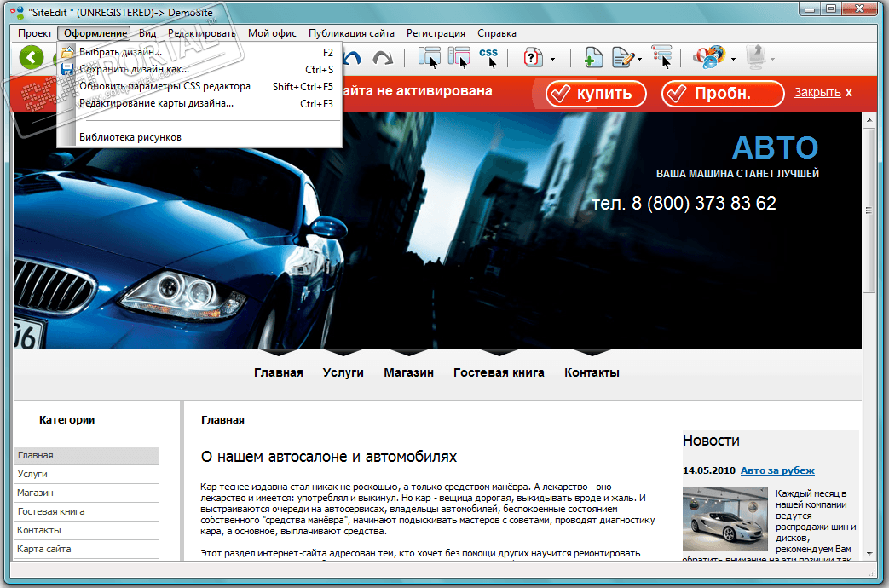Open the Вид menu
The width and height of the screenshot is (889, 588).
pyautogui.click(x=147, y=33)
